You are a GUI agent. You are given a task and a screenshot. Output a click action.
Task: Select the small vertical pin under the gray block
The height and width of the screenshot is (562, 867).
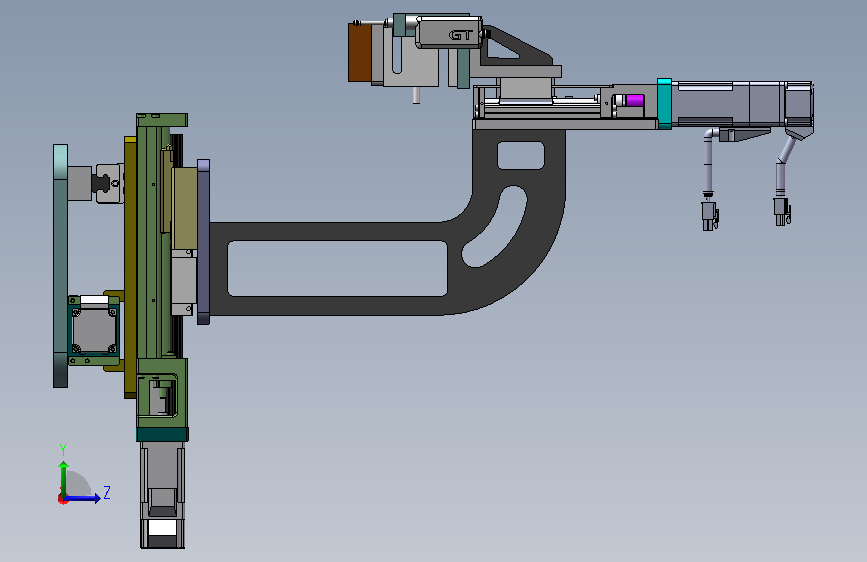pyautogui.click(x=416, y=95)
